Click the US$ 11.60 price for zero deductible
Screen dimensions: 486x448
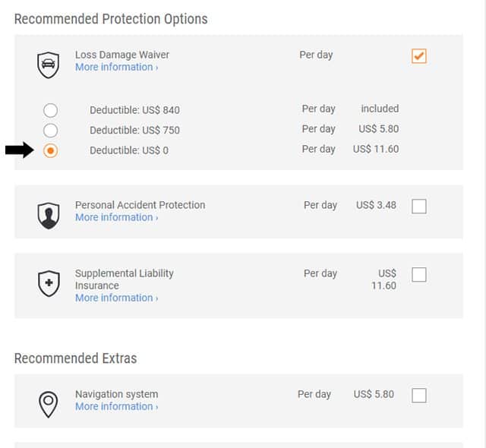(376, 149)
